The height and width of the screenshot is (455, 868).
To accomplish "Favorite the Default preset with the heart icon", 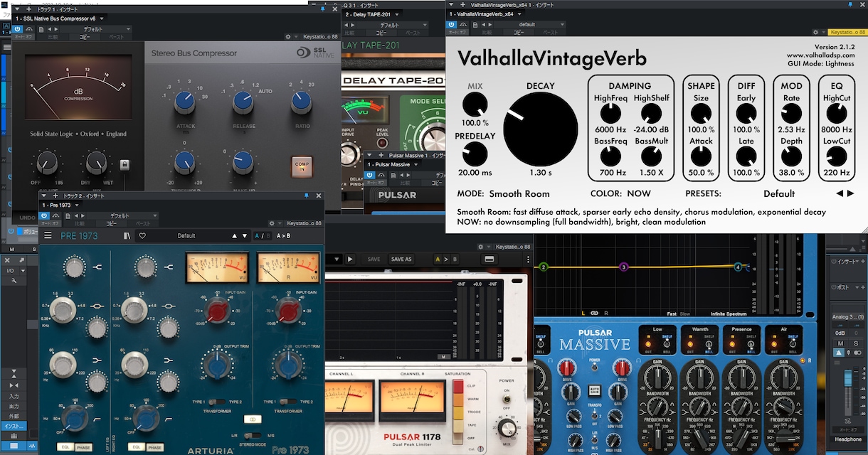I will [x=142, y=235].
